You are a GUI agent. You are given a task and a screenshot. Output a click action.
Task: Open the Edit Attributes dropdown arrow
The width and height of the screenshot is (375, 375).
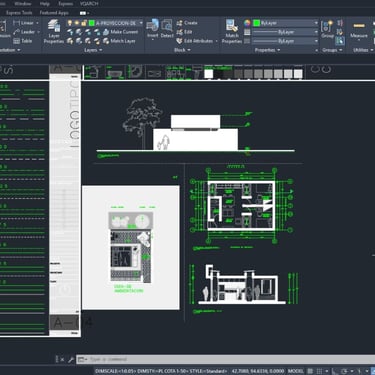coord(217,41)
